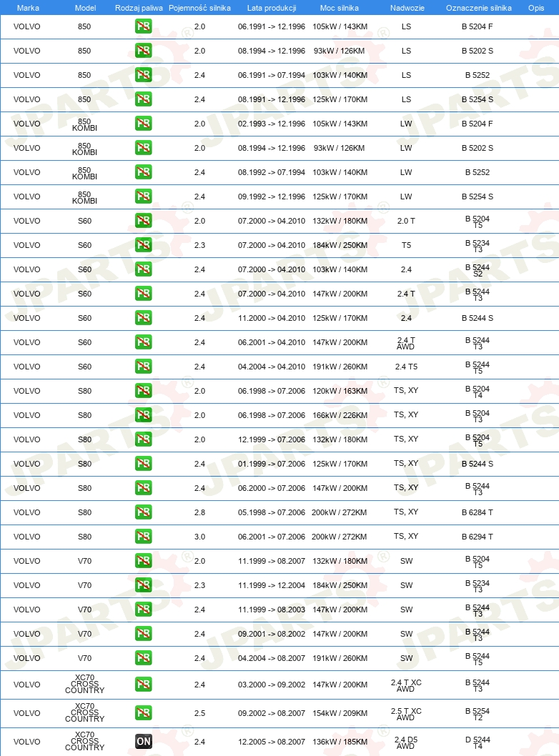559x756 pixels.
Task: Select engine code D 5244 T4
Action: click(x=478, y=742)
